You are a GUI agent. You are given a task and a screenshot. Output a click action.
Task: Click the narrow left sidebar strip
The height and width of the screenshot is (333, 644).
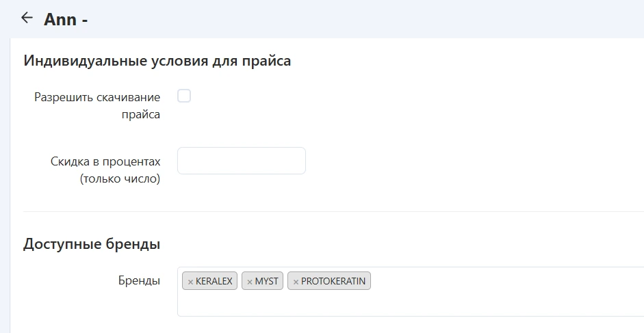point(5,185)
